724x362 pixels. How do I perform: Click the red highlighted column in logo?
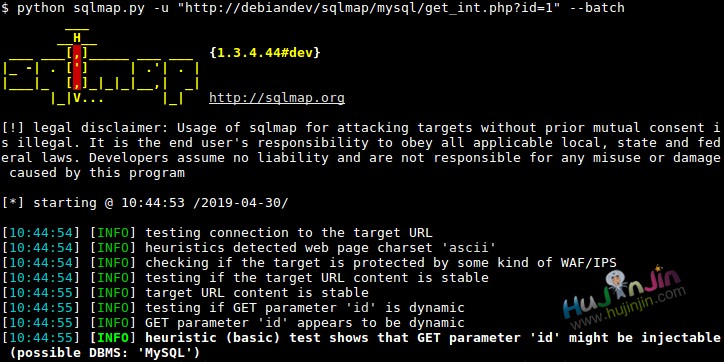point(77,68)
